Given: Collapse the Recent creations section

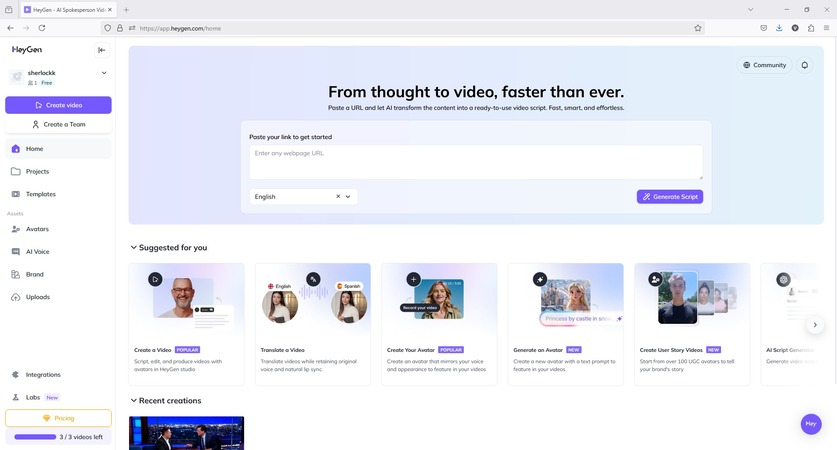Looking at the screenshot, I should pos(133,400).
